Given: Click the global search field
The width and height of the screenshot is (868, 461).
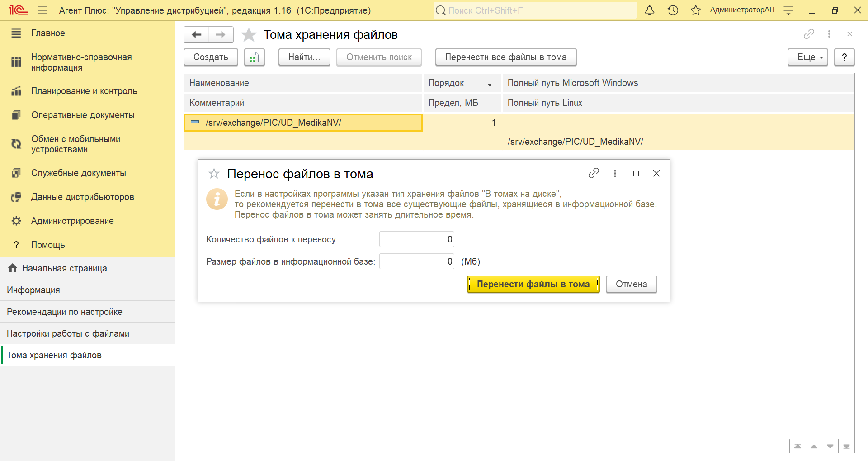Looking at the screenshot, I should click(535, 10).
